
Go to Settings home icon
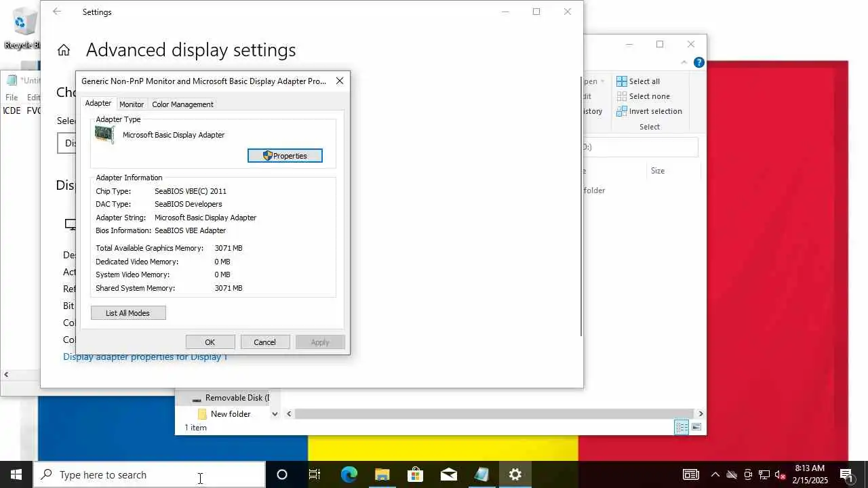click(x=64, y=50)
